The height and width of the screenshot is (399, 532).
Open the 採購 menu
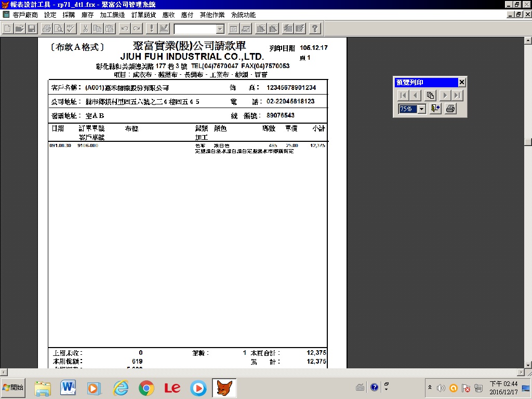(x=69, y=15)
